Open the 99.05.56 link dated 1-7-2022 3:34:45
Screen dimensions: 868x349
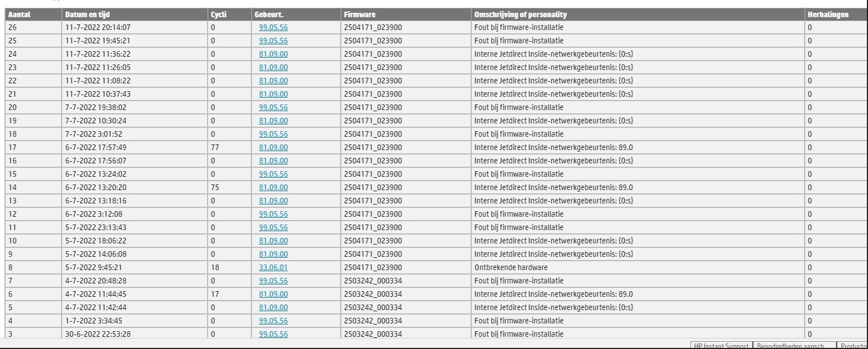273,321
